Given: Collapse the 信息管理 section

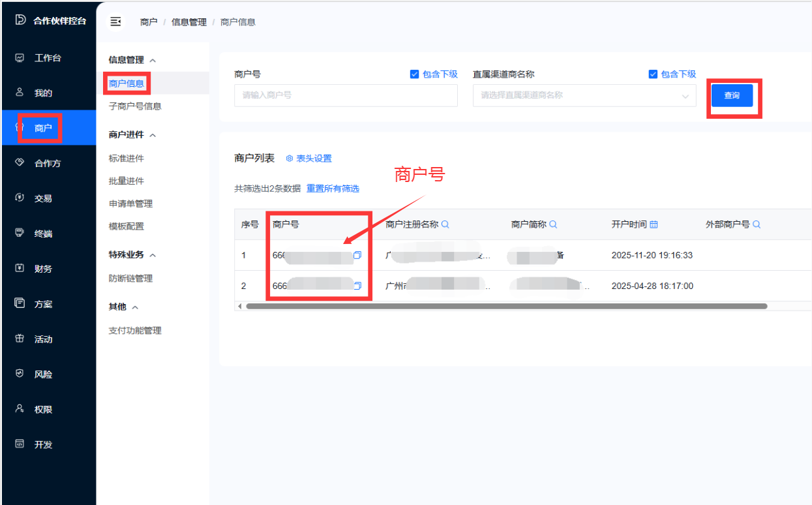Looking at the screenshot, I should (x=153, y=60).
